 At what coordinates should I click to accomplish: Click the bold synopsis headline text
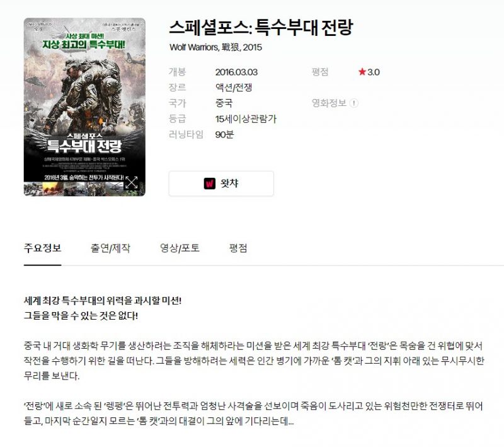(103, 308)
